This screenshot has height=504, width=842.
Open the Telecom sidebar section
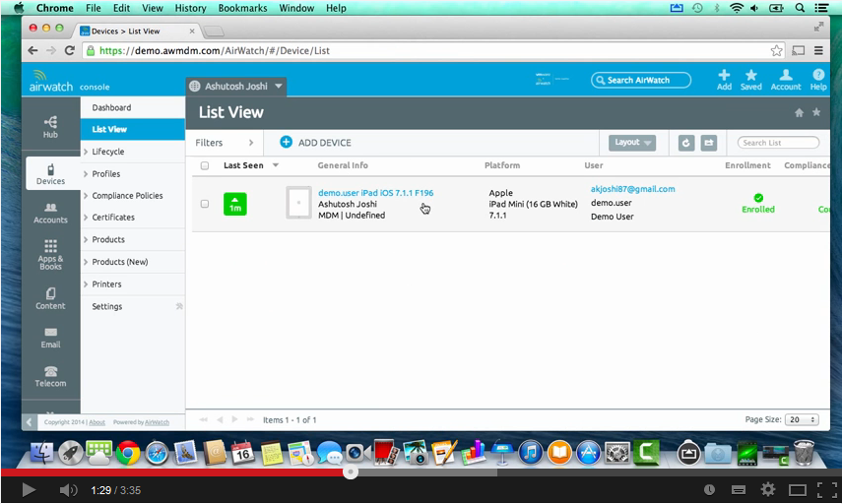click(x=50, y=376)
